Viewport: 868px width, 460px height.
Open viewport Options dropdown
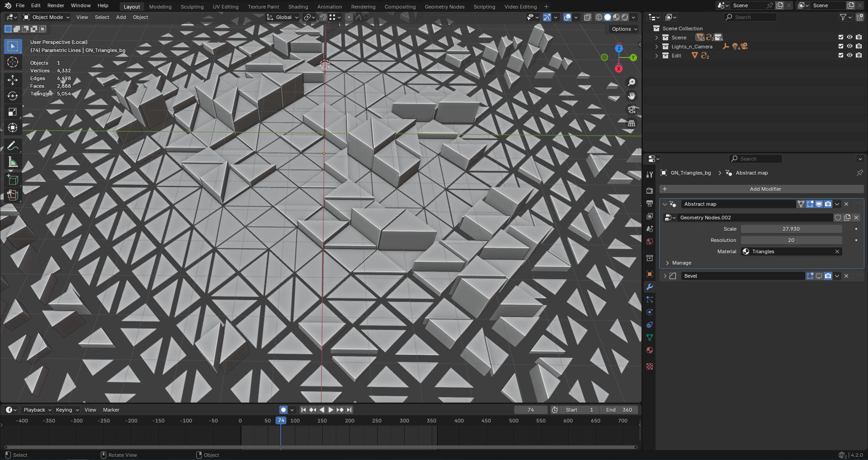[x=624, y=29]
